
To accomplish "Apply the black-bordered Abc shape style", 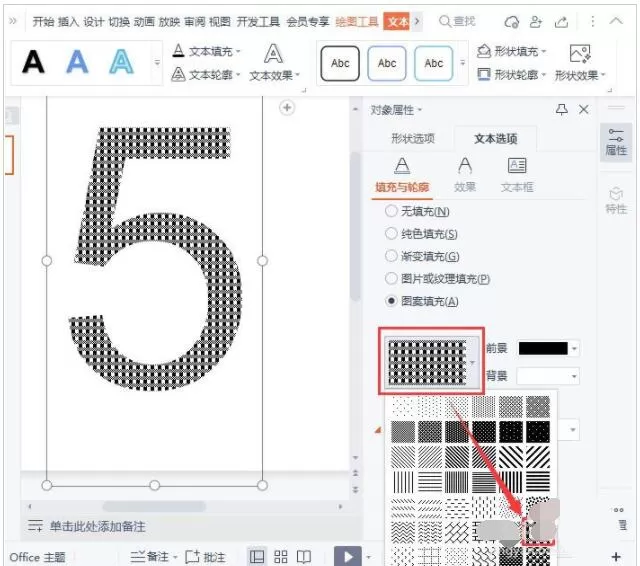I will click(340, 63).
